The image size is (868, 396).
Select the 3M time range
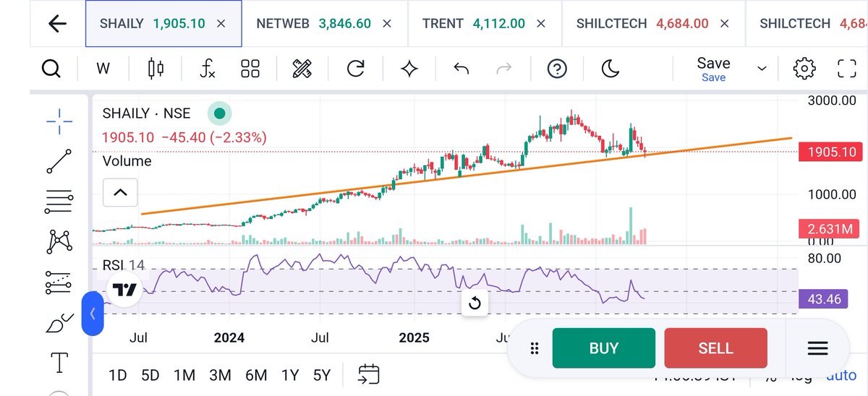click(220, 376)
